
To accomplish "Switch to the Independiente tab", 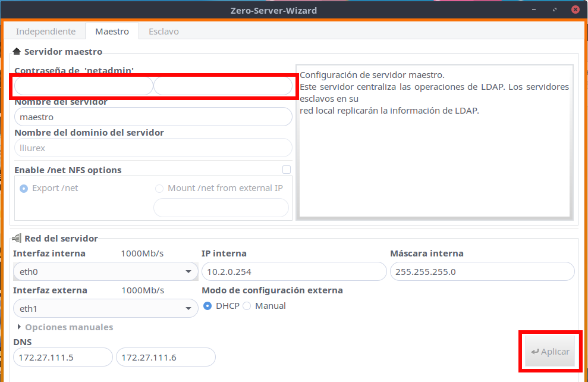I will coord(46,32).
